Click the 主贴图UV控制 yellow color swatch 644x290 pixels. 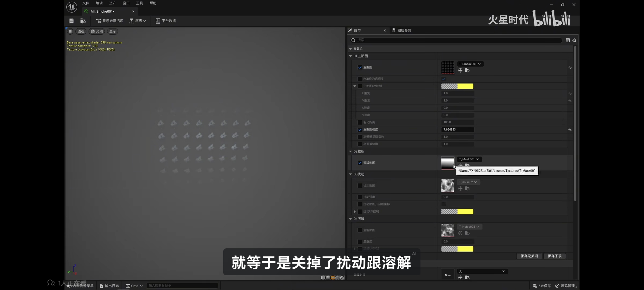[465, 86]
